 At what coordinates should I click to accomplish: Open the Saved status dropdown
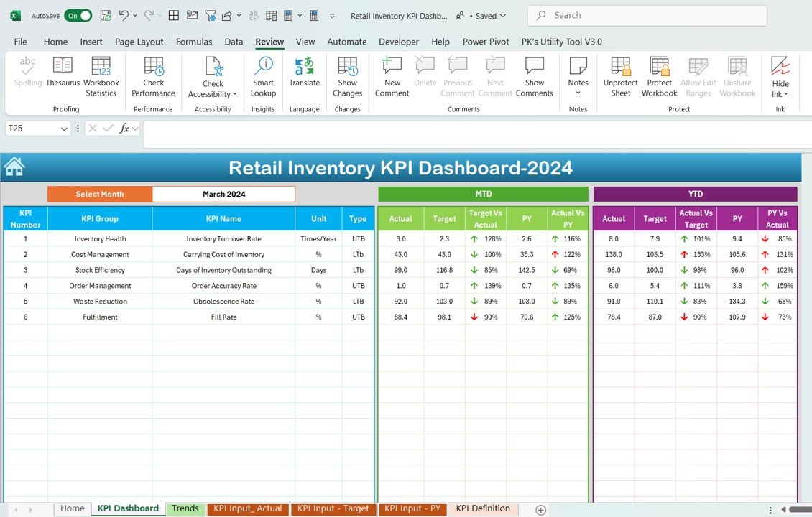(x=503, y=16)
